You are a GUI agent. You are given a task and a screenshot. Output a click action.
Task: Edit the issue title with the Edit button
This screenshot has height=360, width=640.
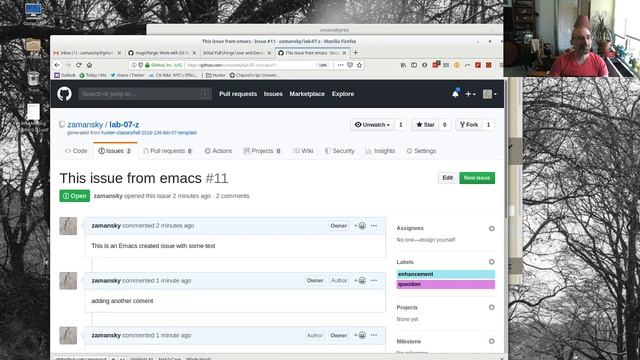coord(447,178)
